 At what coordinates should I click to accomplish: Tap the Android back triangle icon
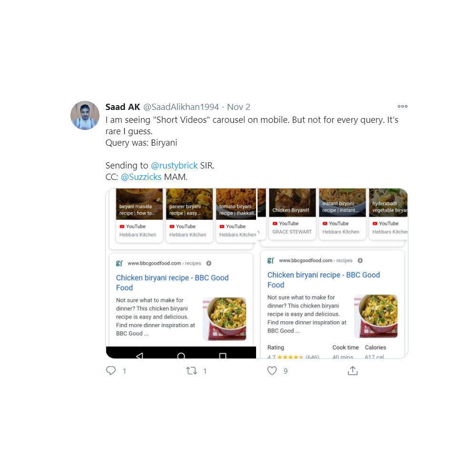tap(139, 356)
